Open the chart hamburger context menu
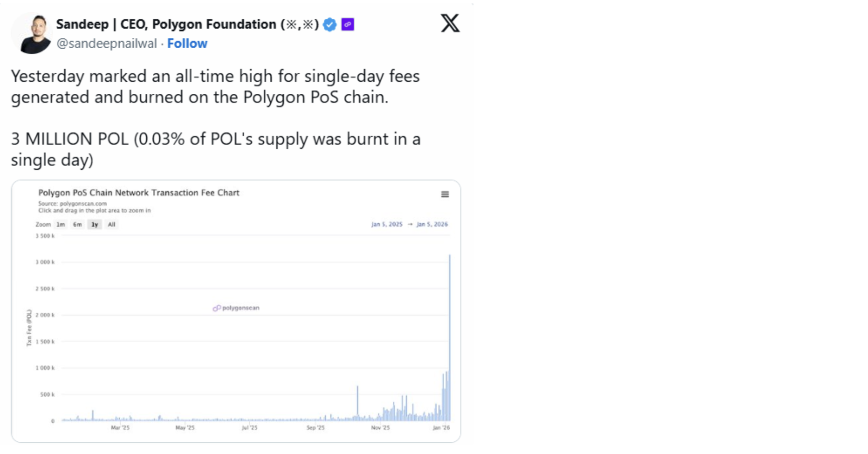This screenshot has height=454, width=868. pyautogui.click(x=445, y=194)
